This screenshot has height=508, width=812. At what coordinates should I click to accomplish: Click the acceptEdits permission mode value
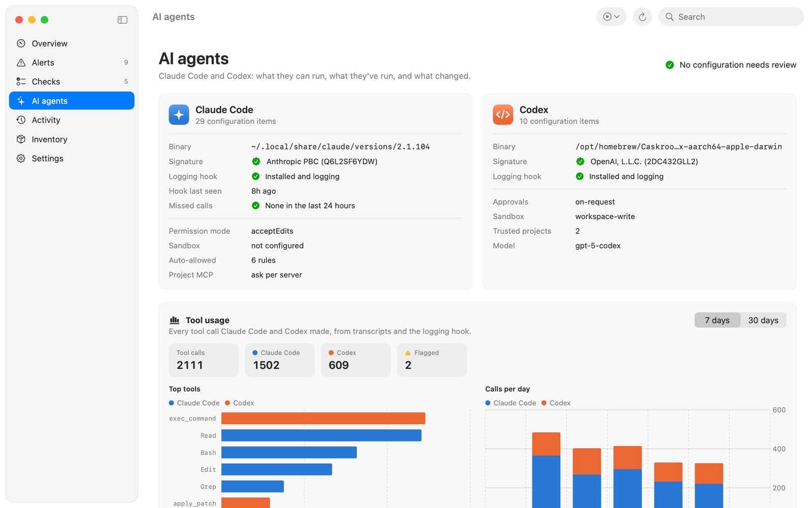pos(272,231)
